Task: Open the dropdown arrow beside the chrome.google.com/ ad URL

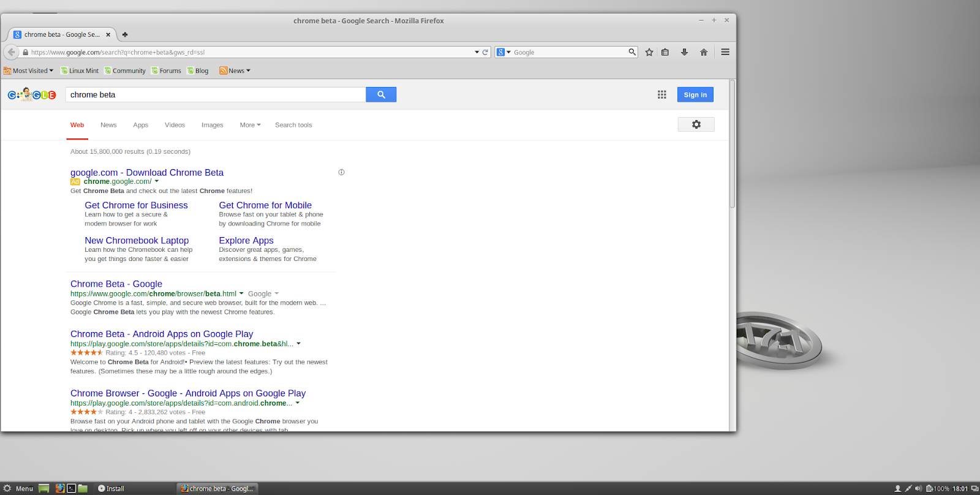Action: (x=157, y=181)
